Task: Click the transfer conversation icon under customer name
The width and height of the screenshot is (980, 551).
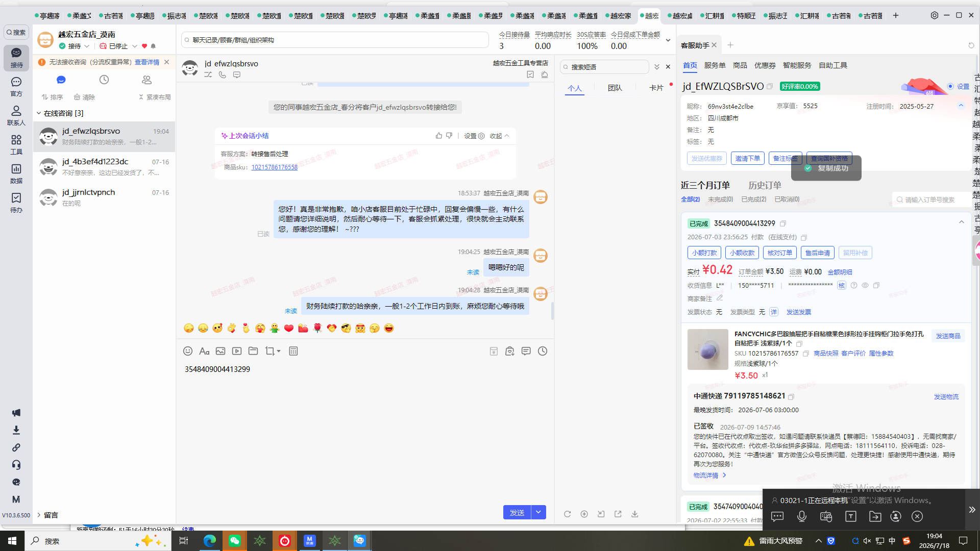Action: pyautogui.click(x=208, y=74)
